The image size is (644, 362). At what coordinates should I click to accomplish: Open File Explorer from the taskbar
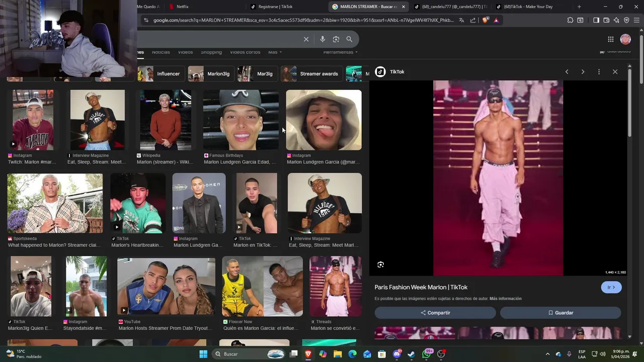[x=338, y=354]
